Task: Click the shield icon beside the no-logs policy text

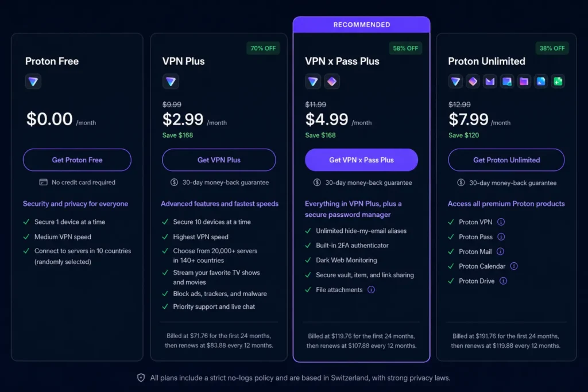Action: tap(140, 378)
